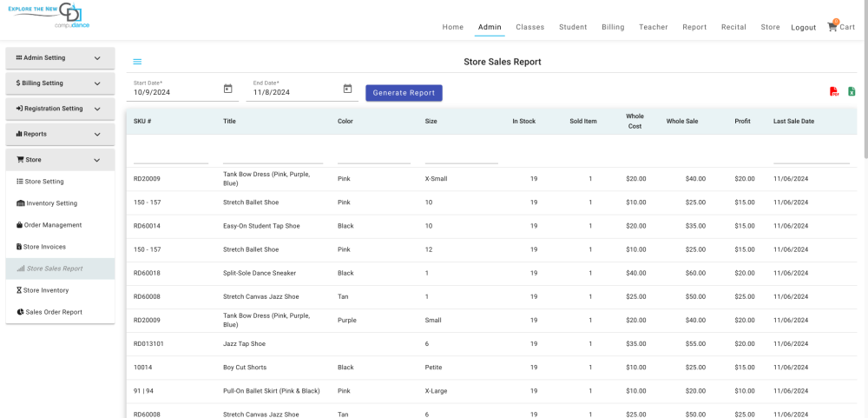868x418 pixels.
Task: Expand the Admin Setting section
Action: (60, 58)
